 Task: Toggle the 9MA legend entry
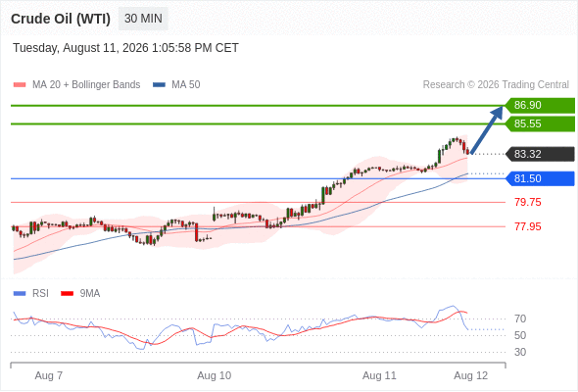(80, 294)
